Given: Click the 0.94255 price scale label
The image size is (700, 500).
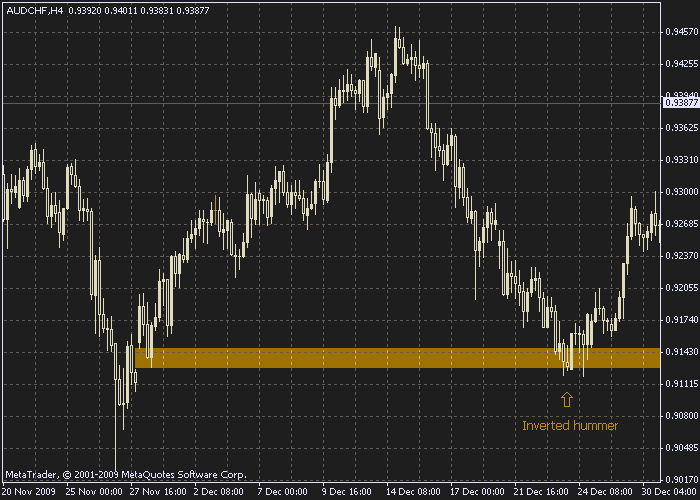Looking at the screenshot, I should pos(681,64).
